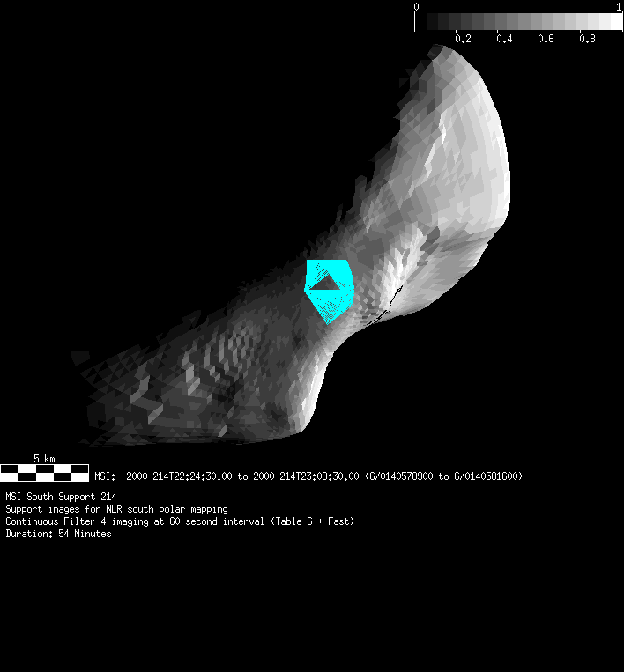Click the 0.2 tick label under colorbar
This screenshot has width=624, height=672.
(463, 40)
